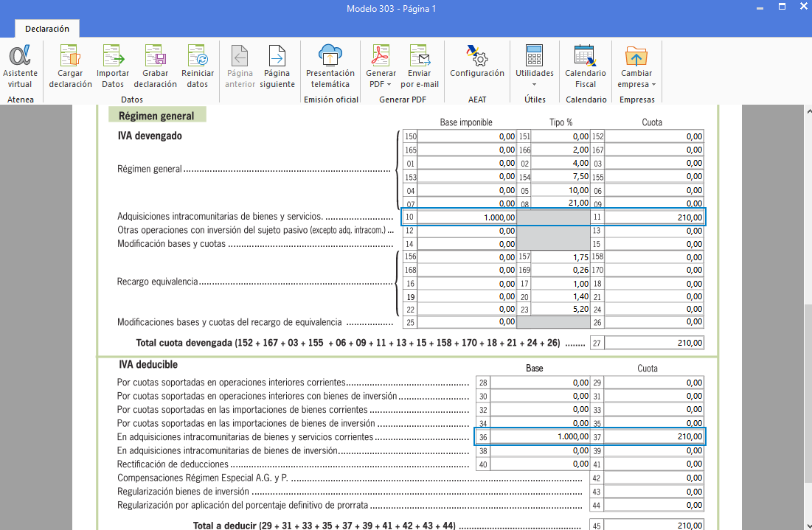
Task: Click recargo tipo field 23 showing 5,20
Action: pyautogui.click(x=561, y=310)
